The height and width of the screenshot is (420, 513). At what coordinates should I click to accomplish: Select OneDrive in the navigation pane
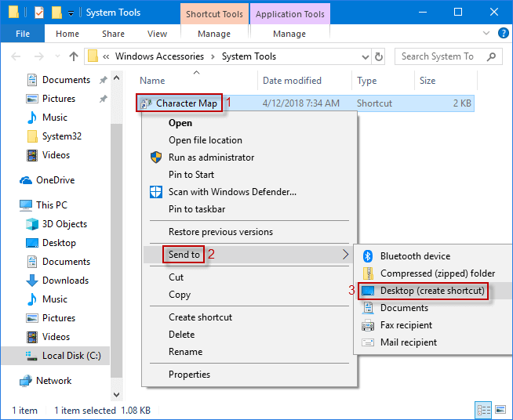pyautogui.click(x=55, y=180)
